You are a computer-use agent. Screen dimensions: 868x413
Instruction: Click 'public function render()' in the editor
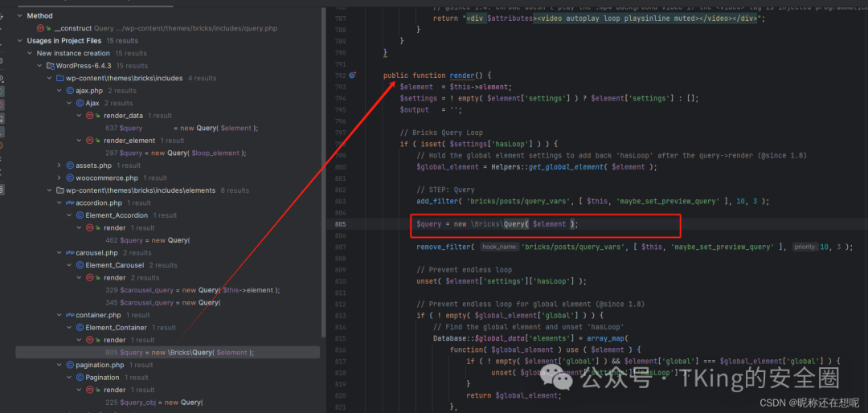437,76
